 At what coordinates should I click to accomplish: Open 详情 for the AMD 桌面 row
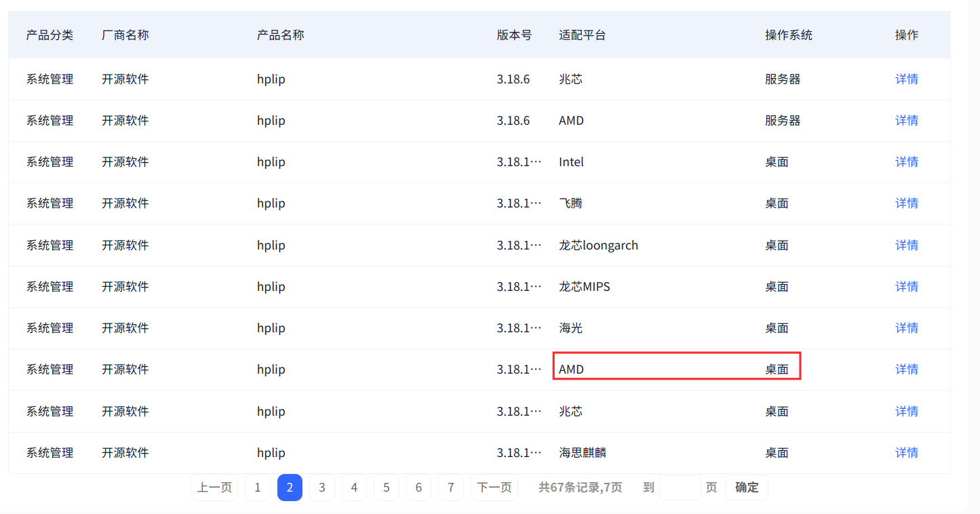coord(906,370)
